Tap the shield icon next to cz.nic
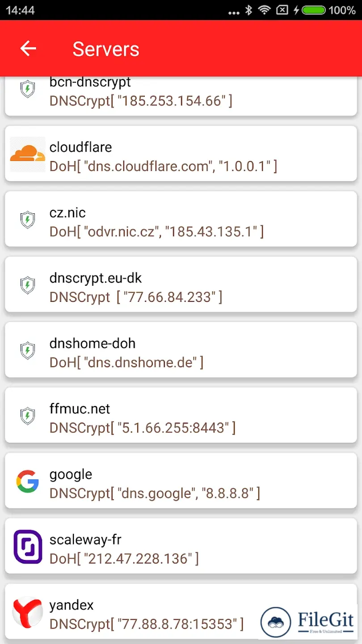 pos(28,220)
